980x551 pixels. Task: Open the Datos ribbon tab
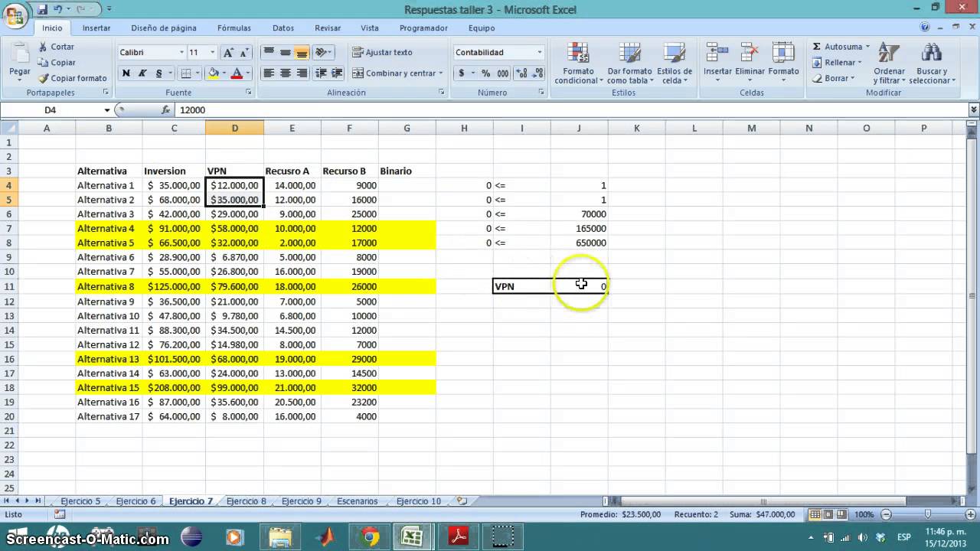click(283, 28)
